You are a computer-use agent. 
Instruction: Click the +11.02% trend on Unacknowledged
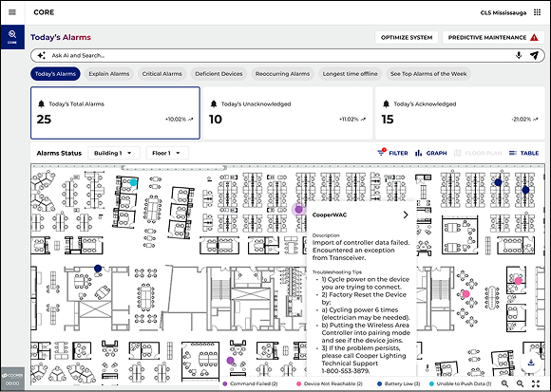[352, 120]
